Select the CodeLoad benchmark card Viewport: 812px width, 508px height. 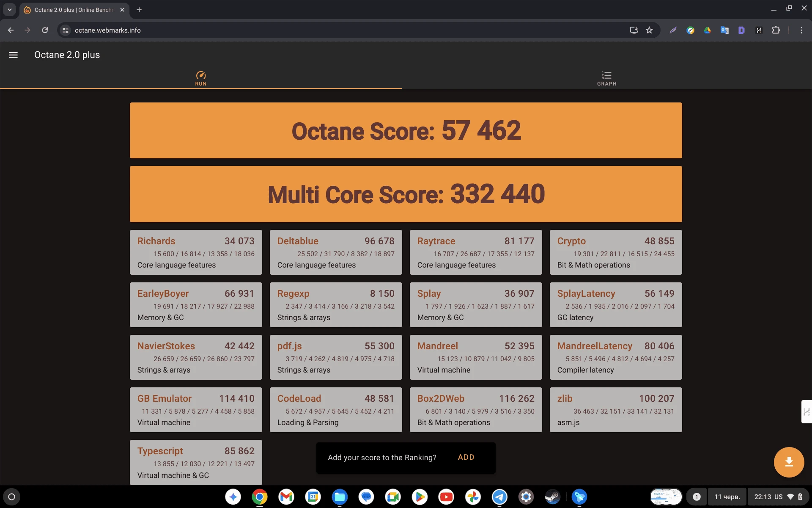point(336,410)
